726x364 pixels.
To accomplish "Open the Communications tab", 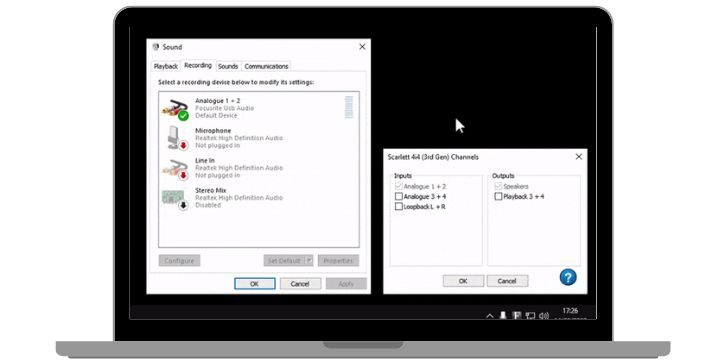I will [x=266, y=66].
